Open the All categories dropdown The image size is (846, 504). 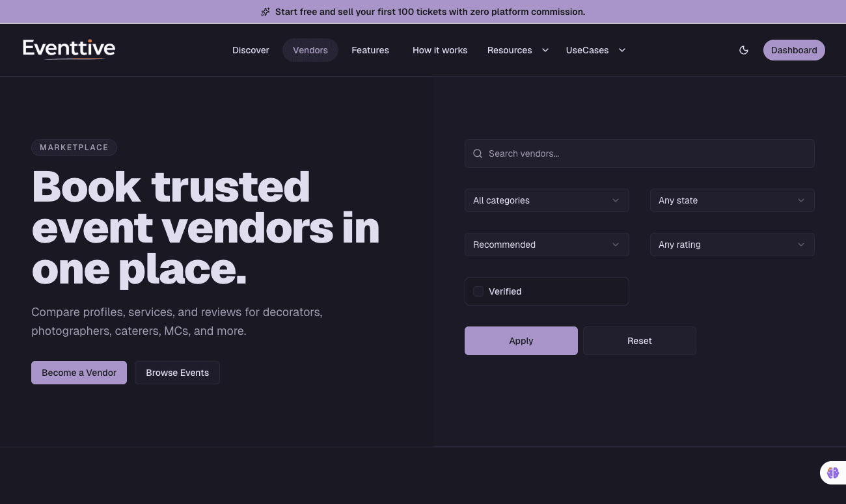547,200
